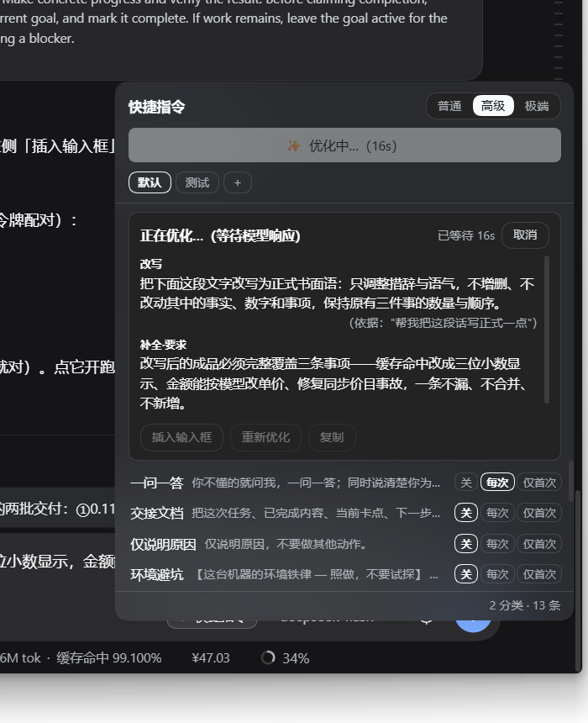This screenshot has width=588, height=723.
Task: Click the 重新优化 button
Action: (x=265, y=437)
